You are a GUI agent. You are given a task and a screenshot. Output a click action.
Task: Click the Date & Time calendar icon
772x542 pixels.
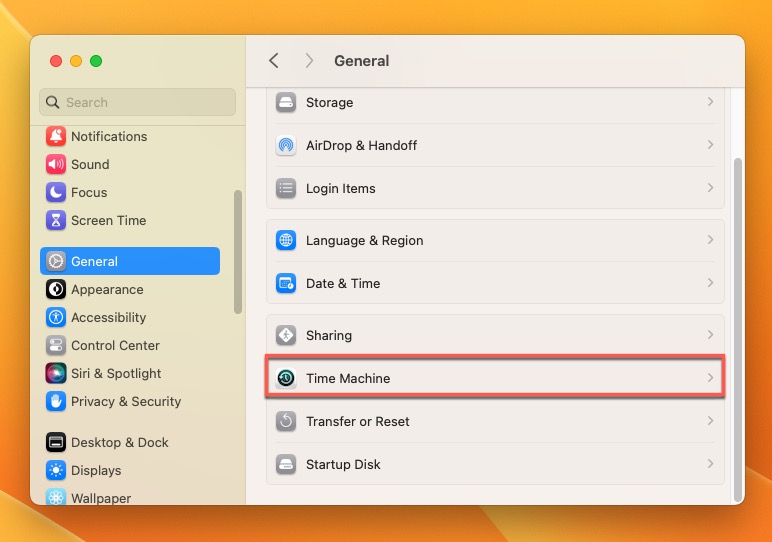point(286,283)
